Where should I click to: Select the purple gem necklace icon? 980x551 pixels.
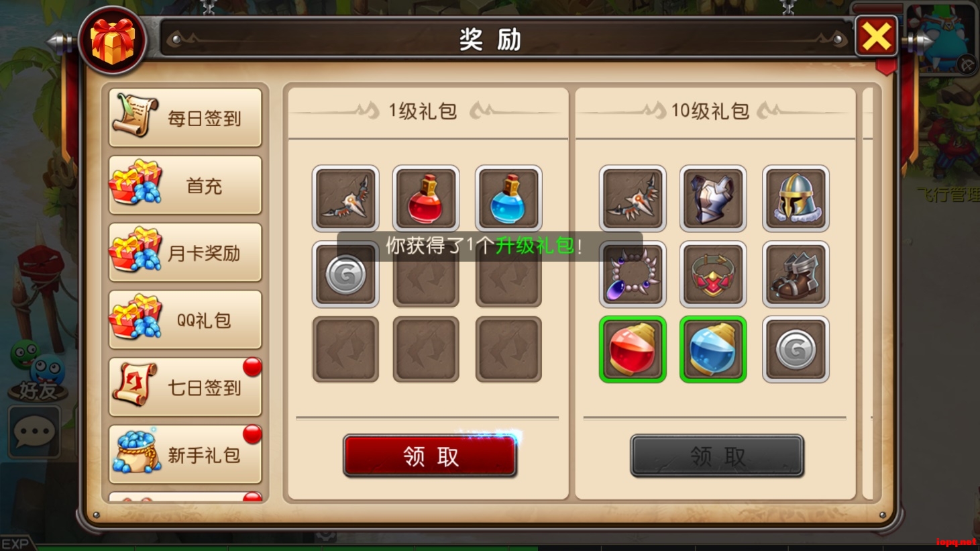633,274
